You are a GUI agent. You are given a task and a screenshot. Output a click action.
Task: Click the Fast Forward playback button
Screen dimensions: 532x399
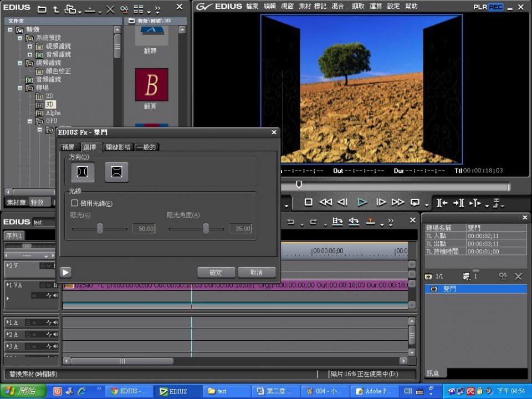click(x=398, y=202)
